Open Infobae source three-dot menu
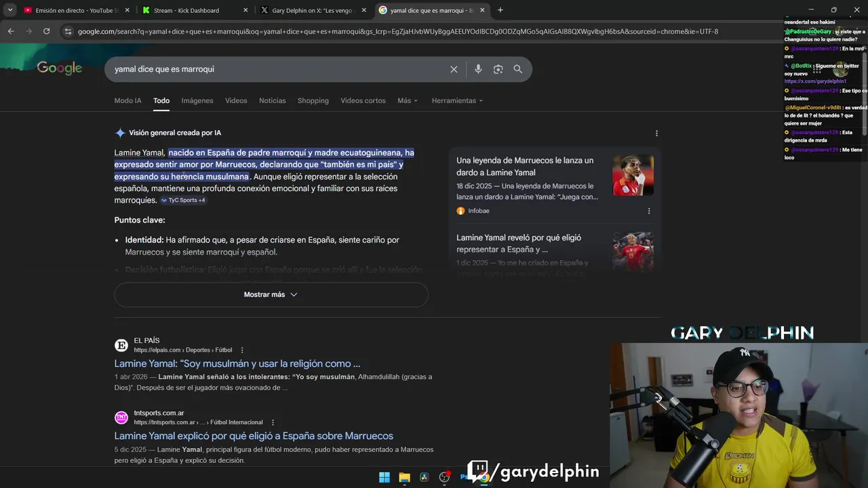 click(x=649, y=211)
